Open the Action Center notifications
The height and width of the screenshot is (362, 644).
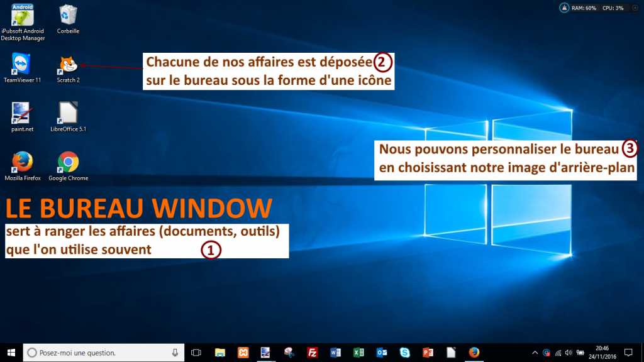click(628, 353)
